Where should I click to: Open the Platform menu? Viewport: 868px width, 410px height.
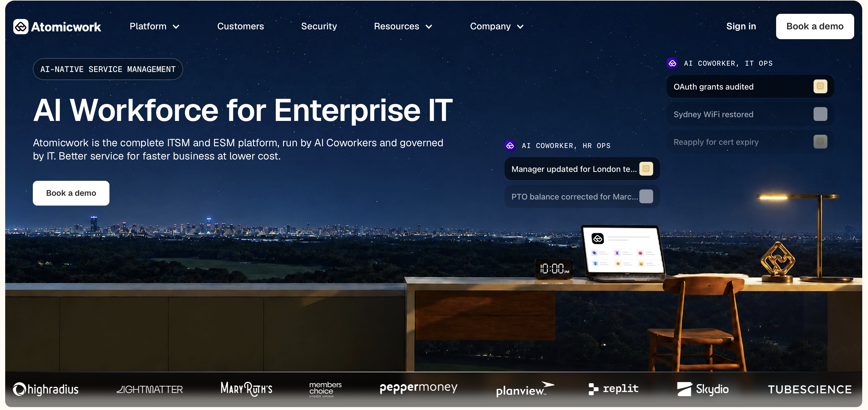154,26
